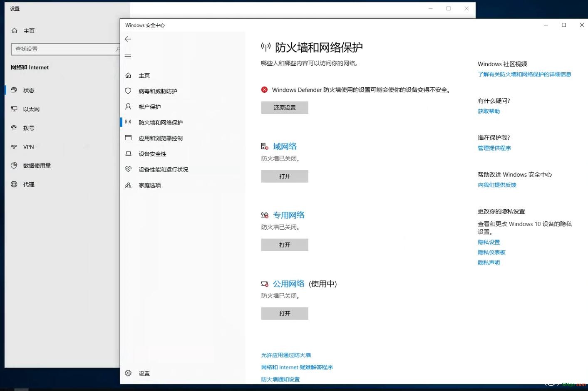Click the (使用中) label beside 公用网络
588x391 pixels.
[x=323, y=284]
